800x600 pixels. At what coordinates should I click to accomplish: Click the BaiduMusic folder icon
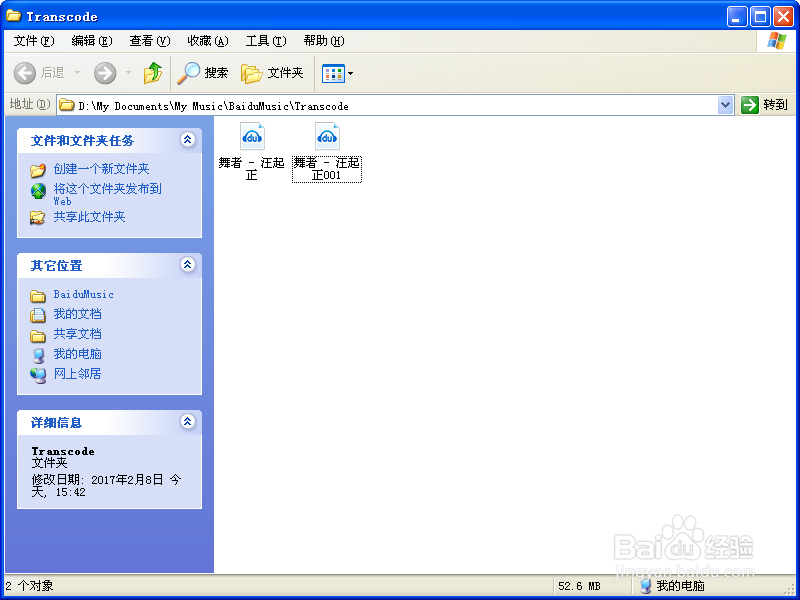coord(38,296)
